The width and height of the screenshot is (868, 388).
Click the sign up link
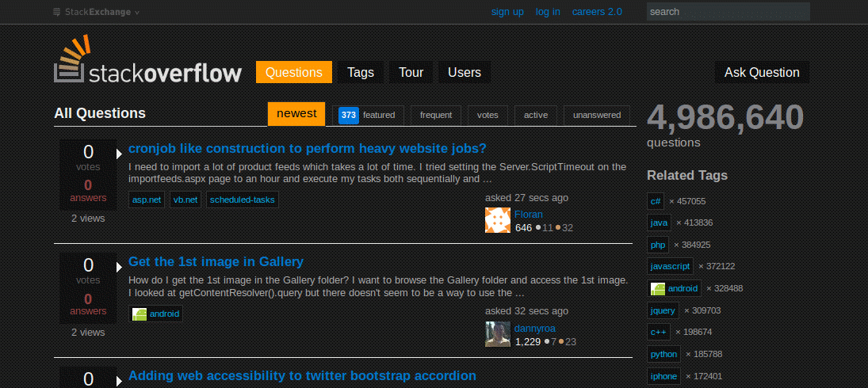click(x=507, y=12)
